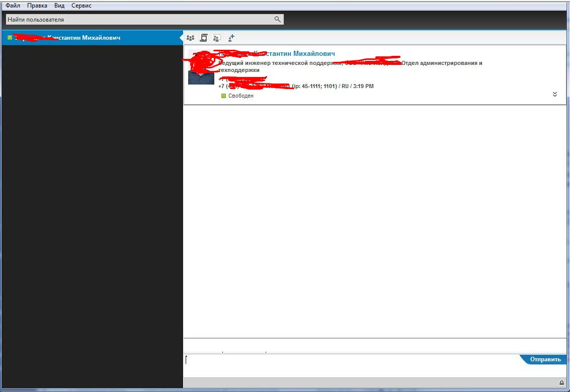Focus the Найти пользователя search field

pyautogui.click(x=145, y=19)
